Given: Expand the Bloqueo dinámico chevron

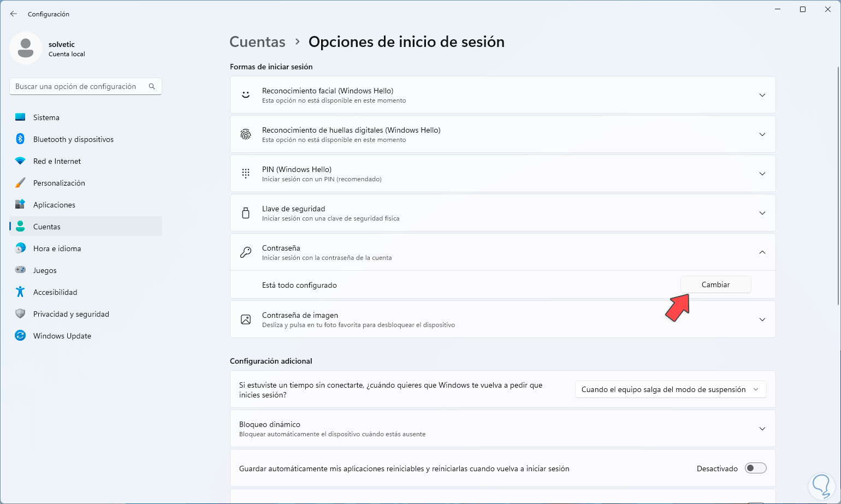Looking at the screenshot, I should click(762, 429).
